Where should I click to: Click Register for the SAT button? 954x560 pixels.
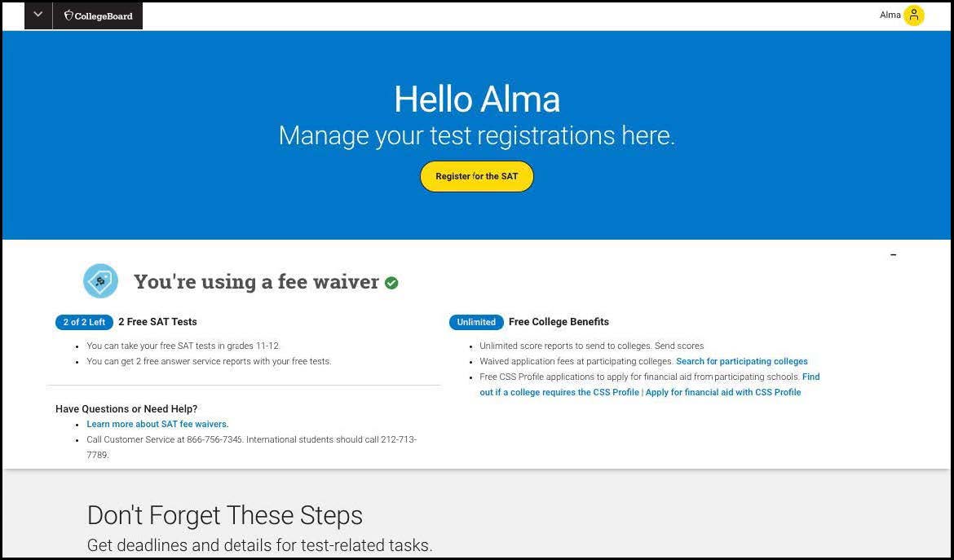[476, 176]
